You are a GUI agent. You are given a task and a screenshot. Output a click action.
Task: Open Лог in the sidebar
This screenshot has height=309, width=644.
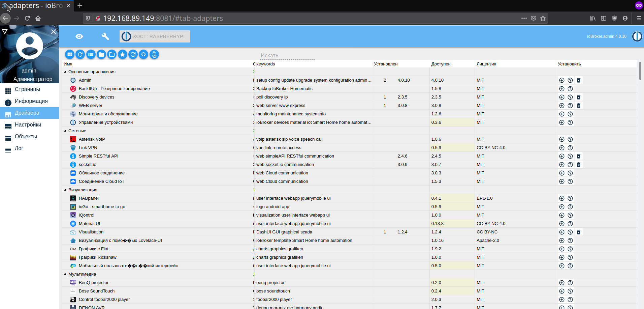[30, 148]
